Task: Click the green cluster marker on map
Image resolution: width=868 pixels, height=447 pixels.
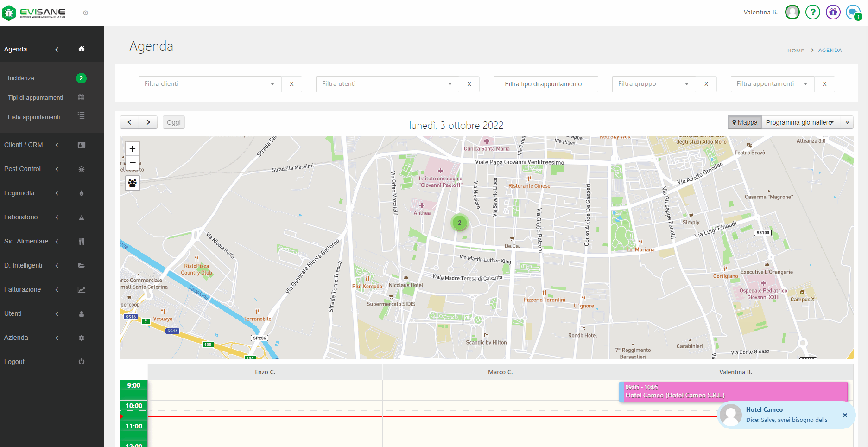Action: 459,223
